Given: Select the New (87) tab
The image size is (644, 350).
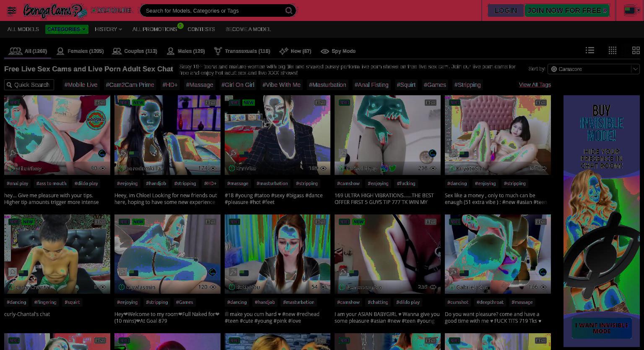Looking at the screenshot, I should coord(296,51).
